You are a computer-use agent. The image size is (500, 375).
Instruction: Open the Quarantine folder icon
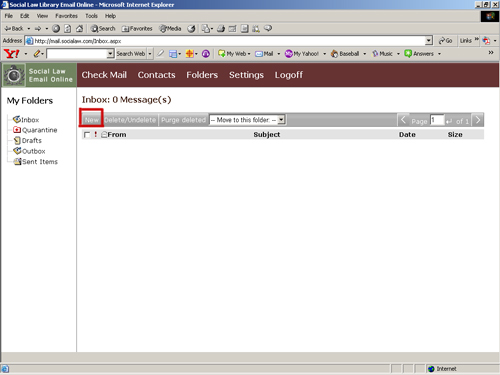pyautogui.click(x=17, y=130)
